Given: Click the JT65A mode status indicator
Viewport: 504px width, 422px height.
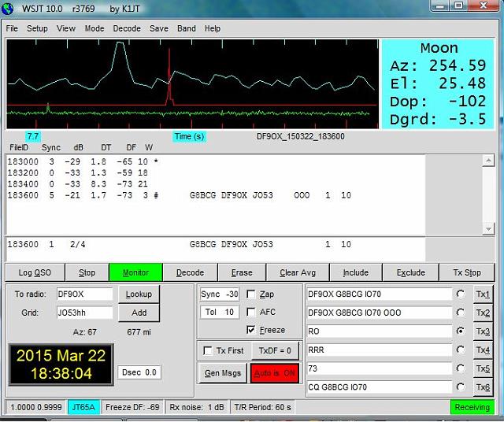Looking at the screenshot, I should 83,407.
